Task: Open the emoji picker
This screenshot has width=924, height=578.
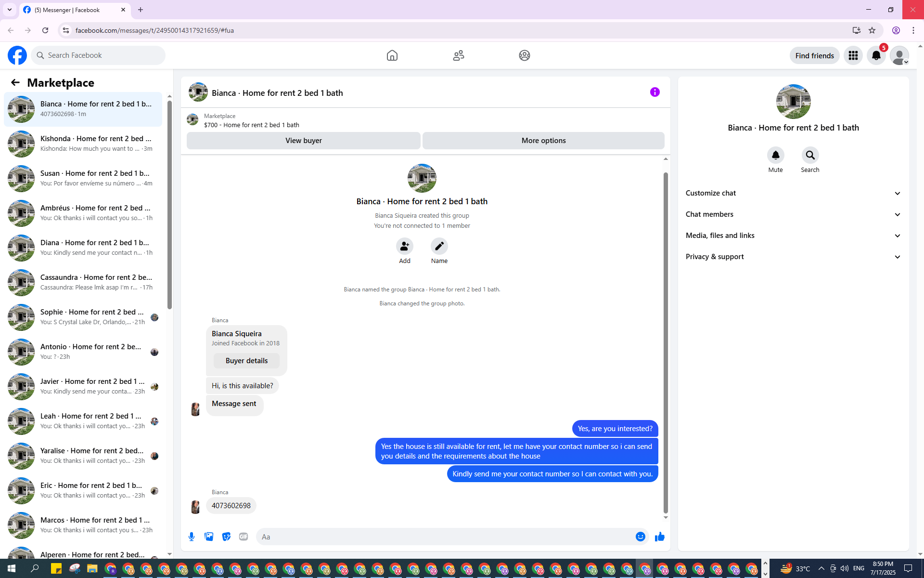Action: tap(641, 537)
